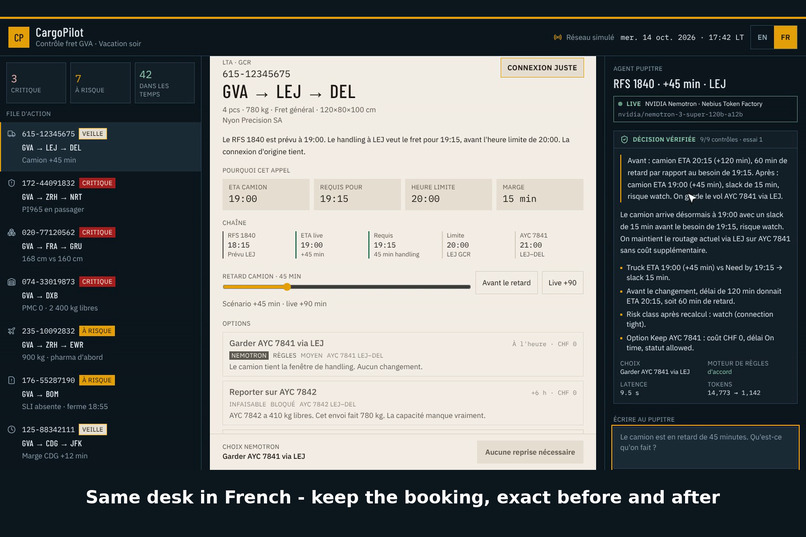Click the ETA camion 19:00 tile

tap(266, 194)
